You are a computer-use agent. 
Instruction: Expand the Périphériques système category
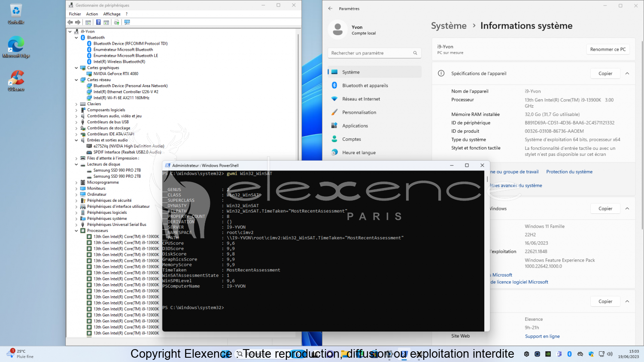point(76,219)
